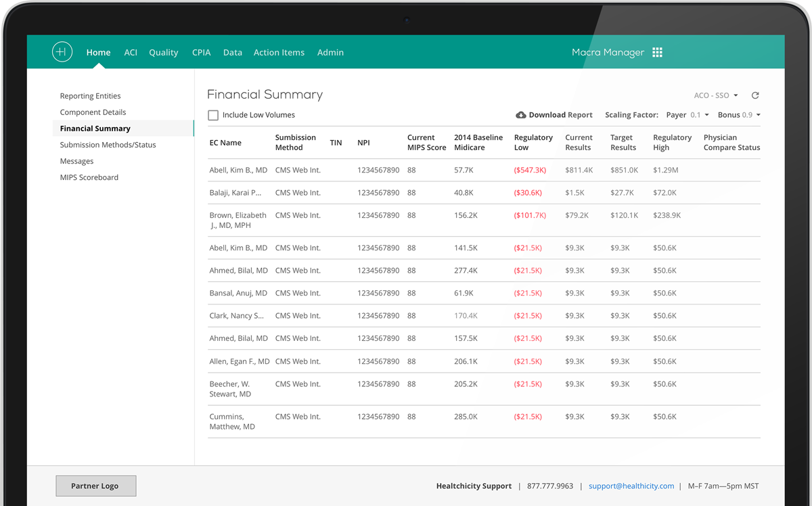The image size is (812, 506).
Task: Click the Download Report link
Action: (x=560, y=115)
